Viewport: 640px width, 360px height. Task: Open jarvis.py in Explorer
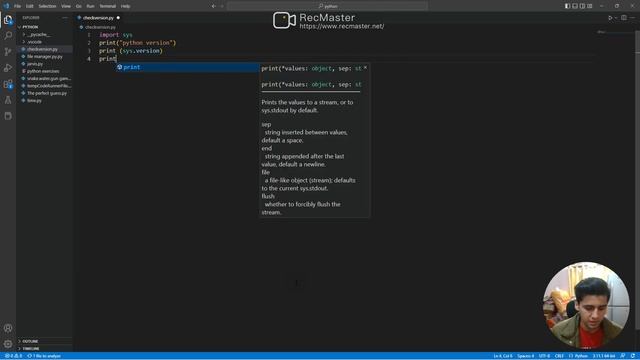pos(44,64)
